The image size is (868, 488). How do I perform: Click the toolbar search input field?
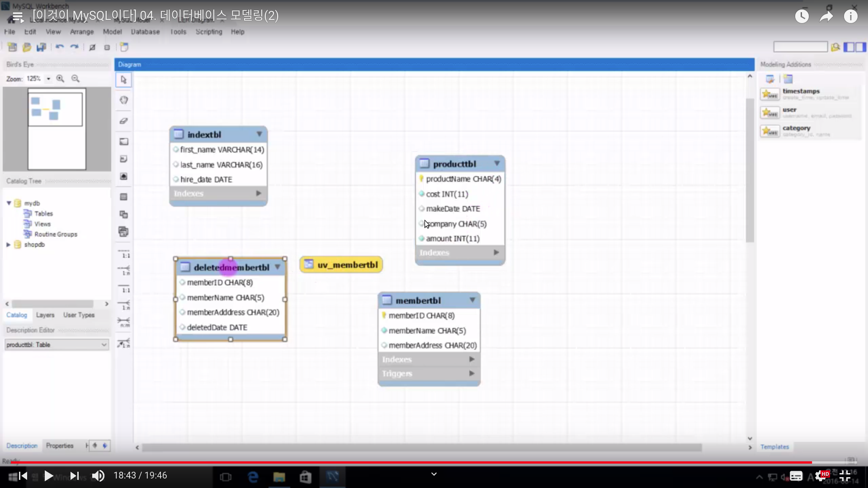800,47
